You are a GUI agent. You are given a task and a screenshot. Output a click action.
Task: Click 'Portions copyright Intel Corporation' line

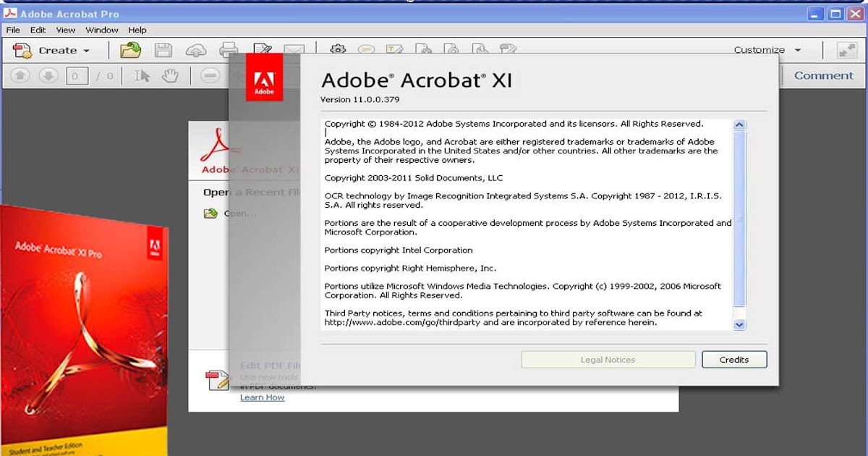click(x=399, y=250)
